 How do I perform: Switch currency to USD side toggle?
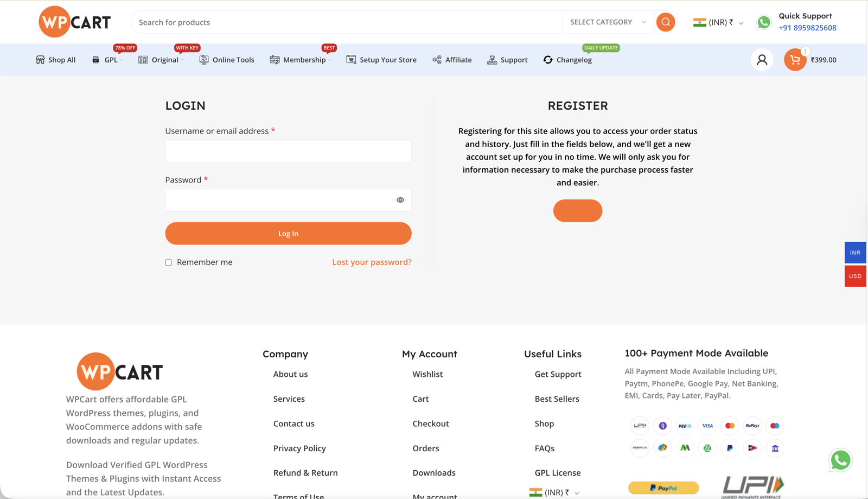coord(855,276)
